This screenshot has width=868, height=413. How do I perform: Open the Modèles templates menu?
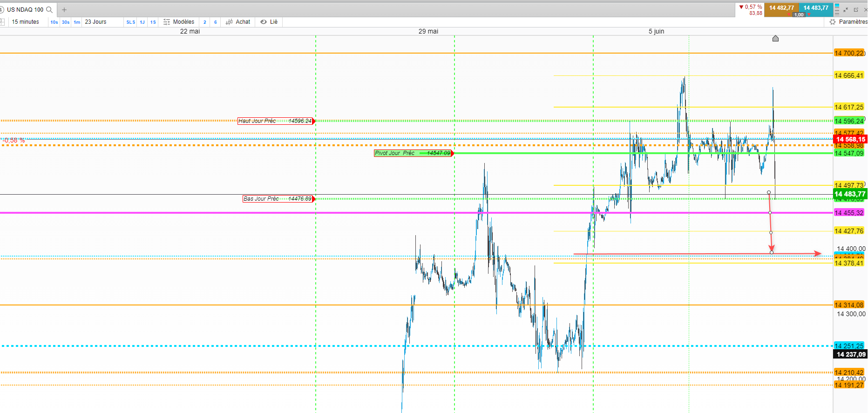coord(179,22)
